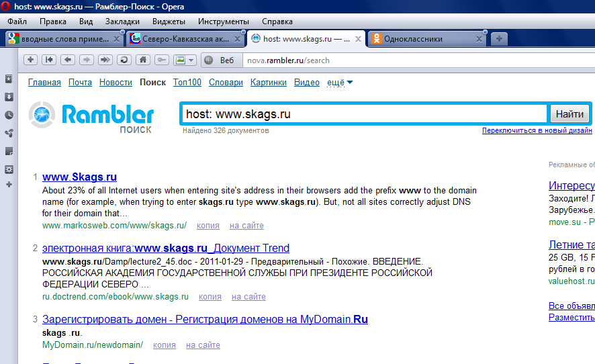Open the Правка menu
The width and height of the screenshot is (595, 364).
[53, 21]
